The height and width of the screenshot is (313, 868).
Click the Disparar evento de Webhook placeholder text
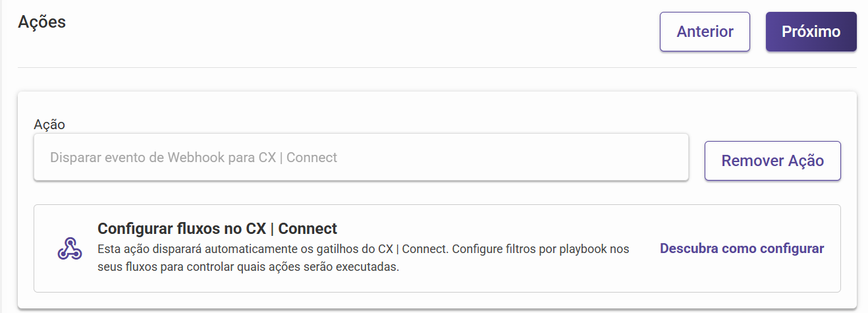coord(194,157)
